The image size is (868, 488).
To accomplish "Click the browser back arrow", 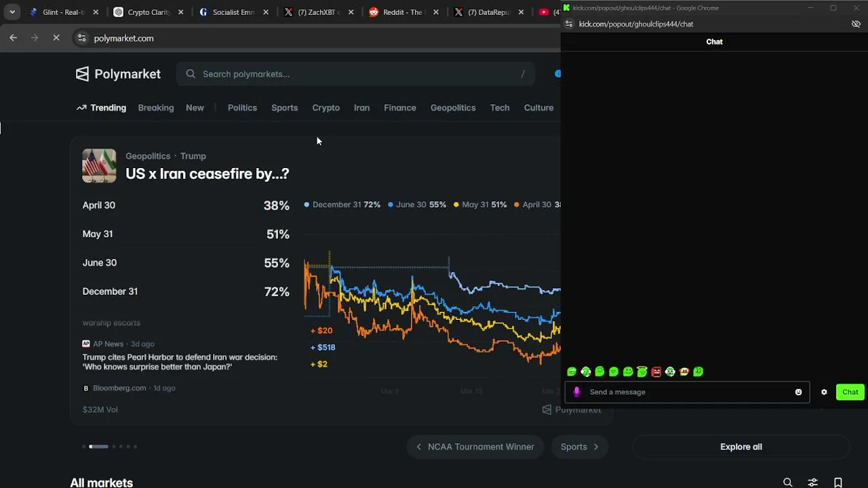I will click(14, 38).
